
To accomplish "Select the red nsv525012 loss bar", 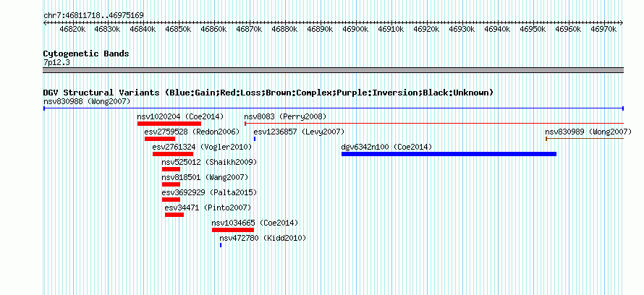I will [x=171, y=169].
